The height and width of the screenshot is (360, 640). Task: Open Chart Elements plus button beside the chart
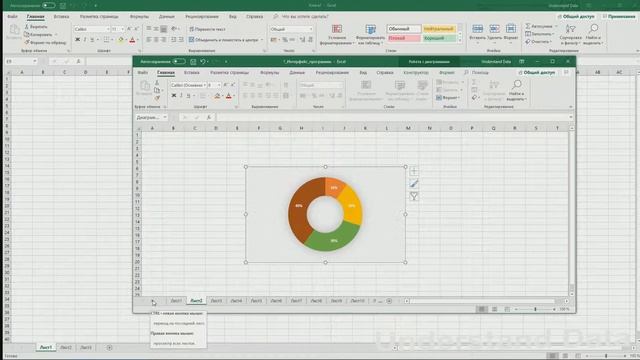click(413, 171)
